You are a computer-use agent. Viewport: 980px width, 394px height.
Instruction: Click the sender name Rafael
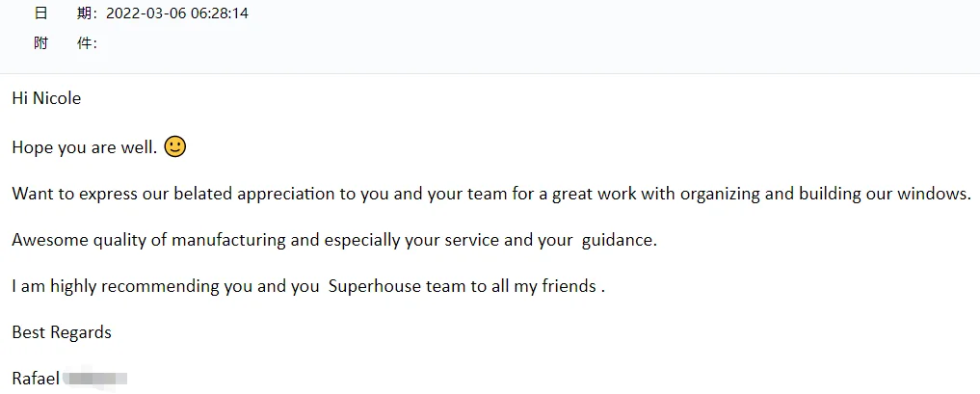(36, 379)
